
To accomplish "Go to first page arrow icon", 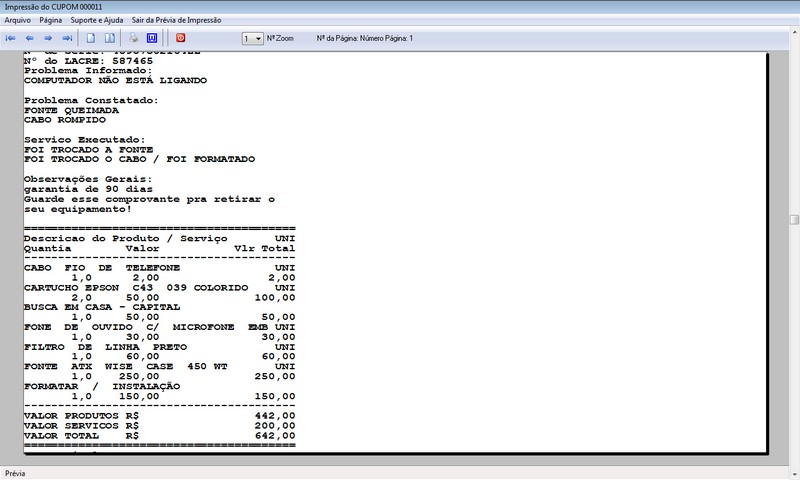I will pyautogui.click(x=10, y=38).
